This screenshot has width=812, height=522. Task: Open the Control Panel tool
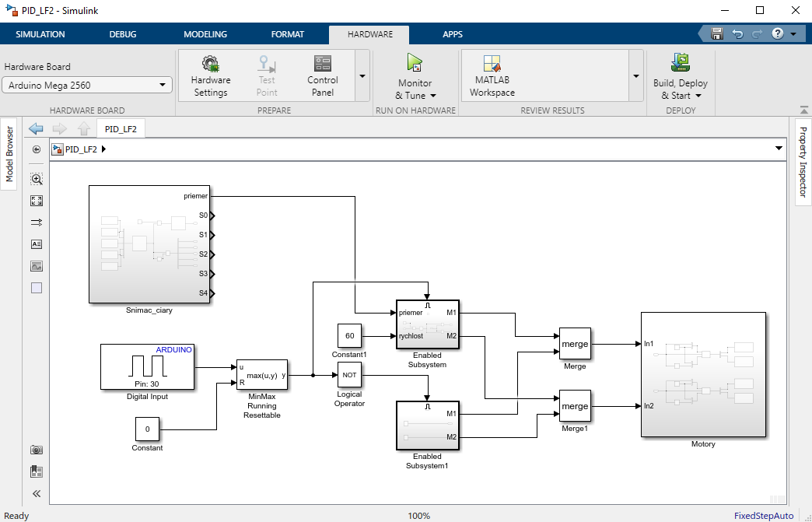coord(322,75)
